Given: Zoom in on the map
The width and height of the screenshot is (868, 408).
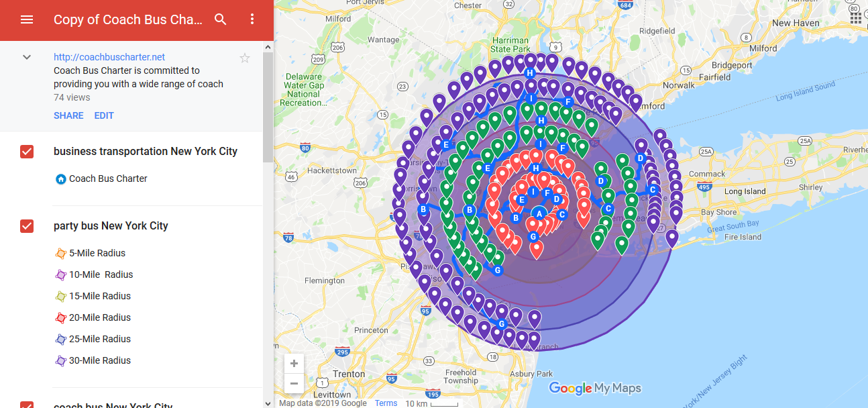Looking at the screenshot, I should click(x=294, y=363).
